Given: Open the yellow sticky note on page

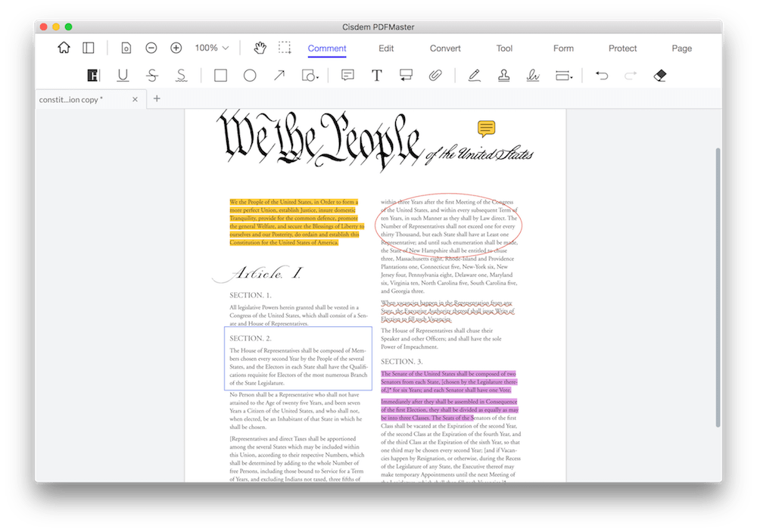Looking at the screenshot, I should [486, 129].
